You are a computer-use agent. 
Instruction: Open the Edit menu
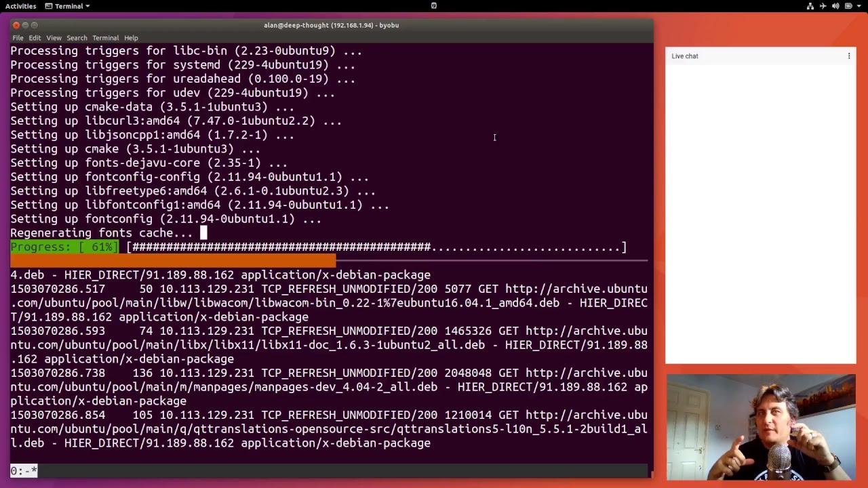35,38
